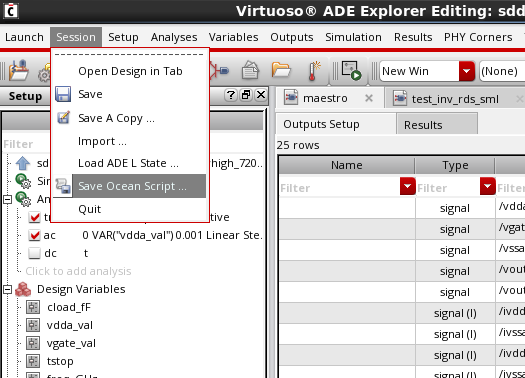Image resolution: width=525 pixels, height=378 pixels.
Task: Open the Analyses menu
Action: (174, 37)
